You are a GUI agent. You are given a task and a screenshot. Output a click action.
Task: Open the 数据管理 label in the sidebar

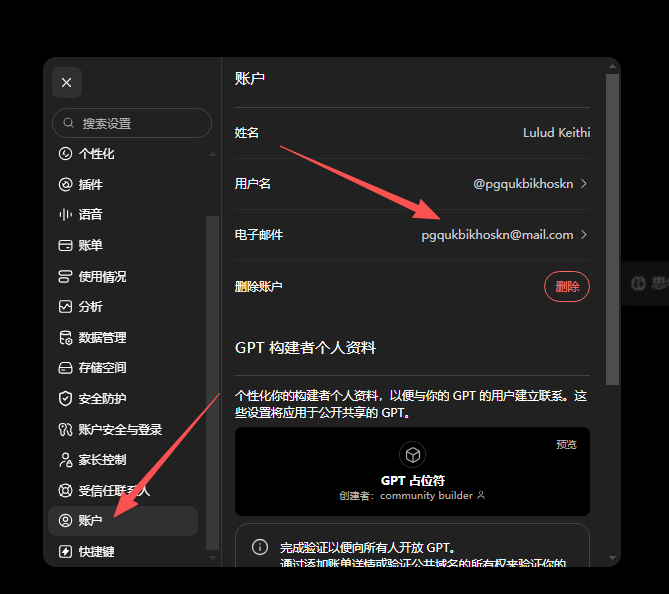(102, 338)
